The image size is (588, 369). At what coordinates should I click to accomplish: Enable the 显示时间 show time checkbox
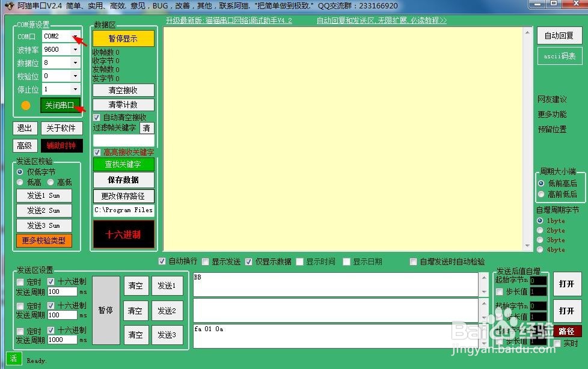[301, 261]
